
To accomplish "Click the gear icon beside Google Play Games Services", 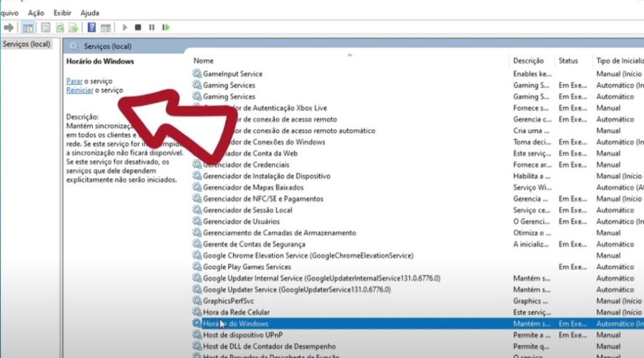I will pyautogui.click(x=197, y=267).
